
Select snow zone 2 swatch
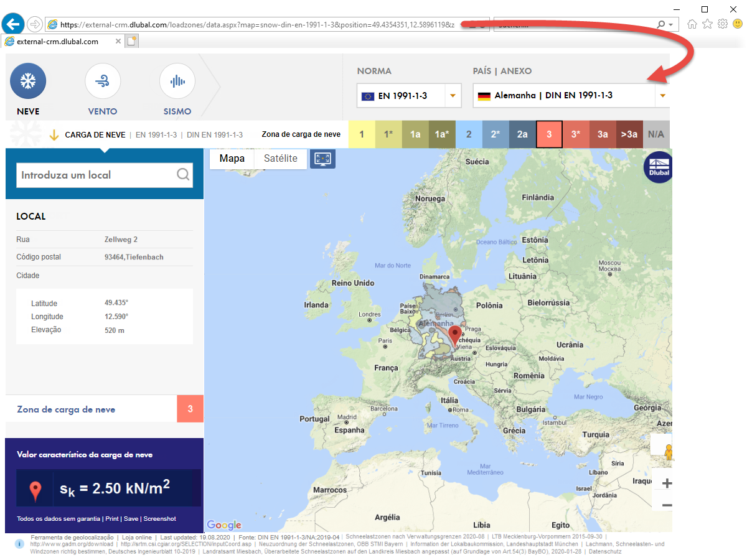[x=469, y=134]
